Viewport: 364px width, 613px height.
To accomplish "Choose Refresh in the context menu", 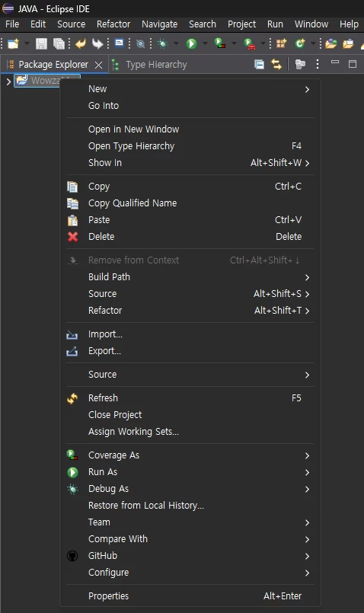I will (190, 398).
